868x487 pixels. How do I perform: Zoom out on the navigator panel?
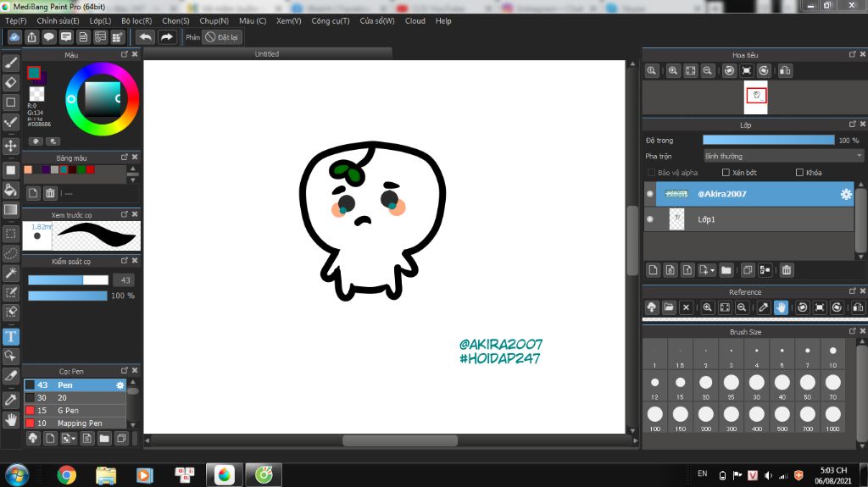point(708,71)
